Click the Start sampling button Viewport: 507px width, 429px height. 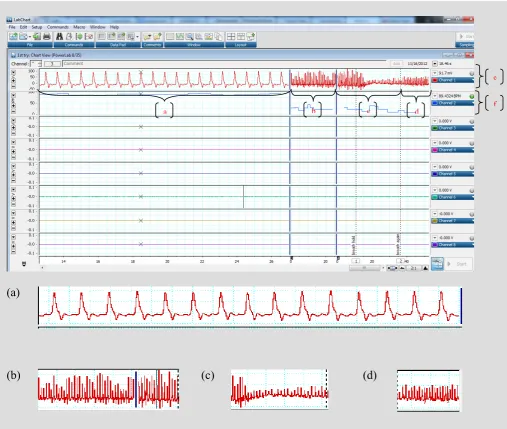click(x=459, y=264)
